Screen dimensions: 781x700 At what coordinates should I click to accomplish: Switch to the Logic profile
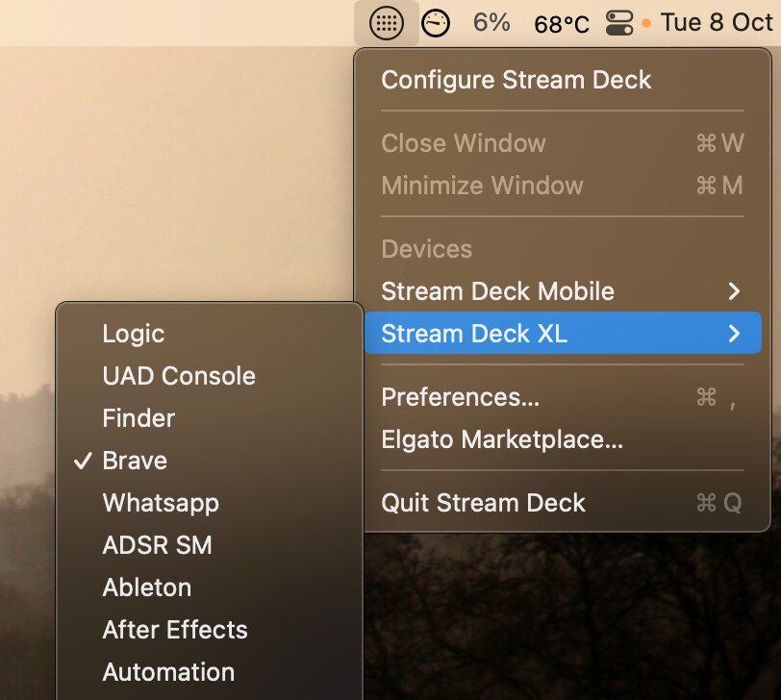(134, 334)
